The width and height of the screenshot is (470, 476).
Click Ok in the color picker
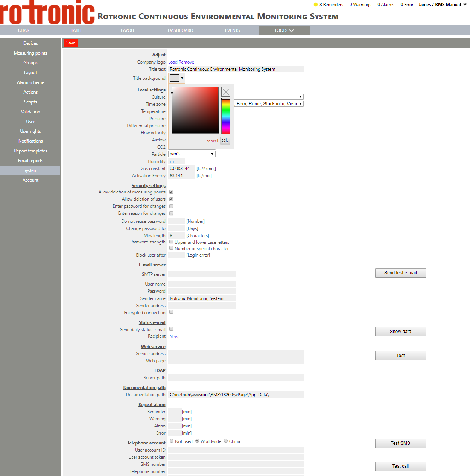click(x=225, y=141)
